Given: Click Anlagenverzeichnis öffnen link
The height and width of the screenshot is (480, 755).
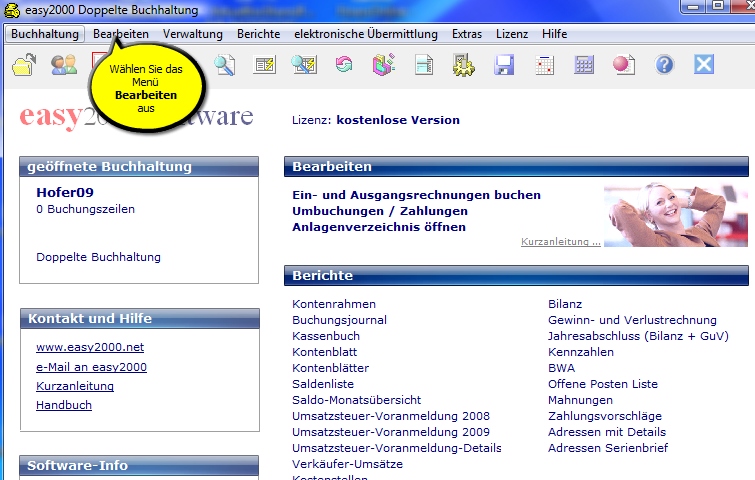Looking at the screenshot, I should (379, 227).
